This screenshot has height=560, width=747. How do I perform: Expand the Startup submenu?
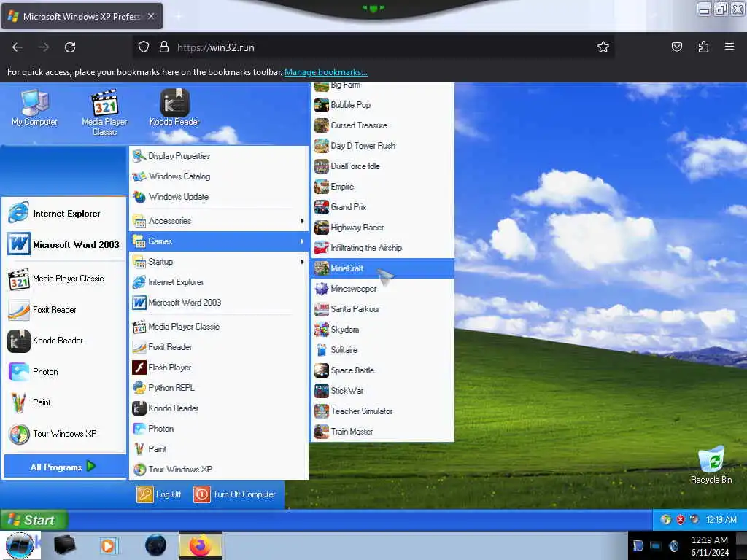[219, 262]
